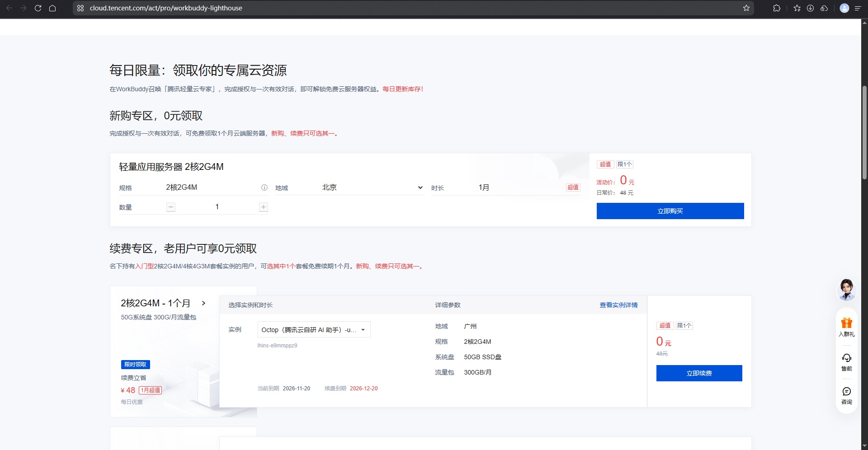Decrease quantity with the minus button

[171, 207]
